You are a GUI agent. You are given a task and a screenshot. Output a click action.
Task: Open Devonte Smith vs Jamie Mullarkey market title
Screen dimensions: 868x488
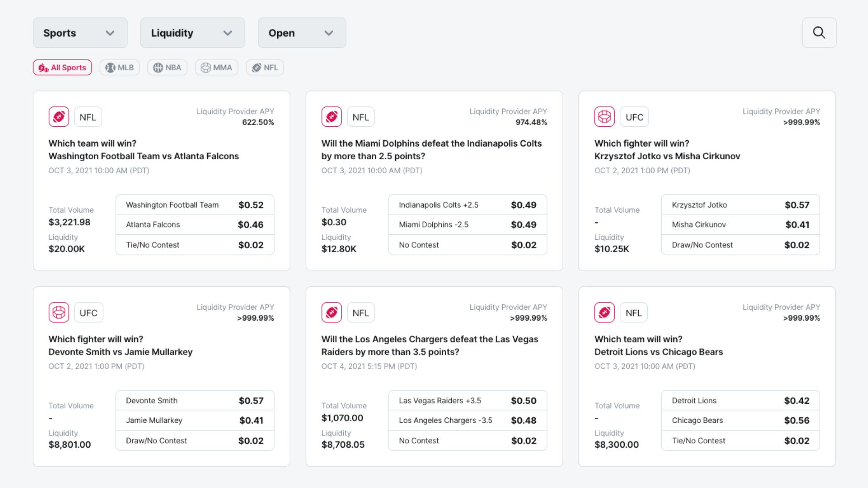[x=120, y=345]
